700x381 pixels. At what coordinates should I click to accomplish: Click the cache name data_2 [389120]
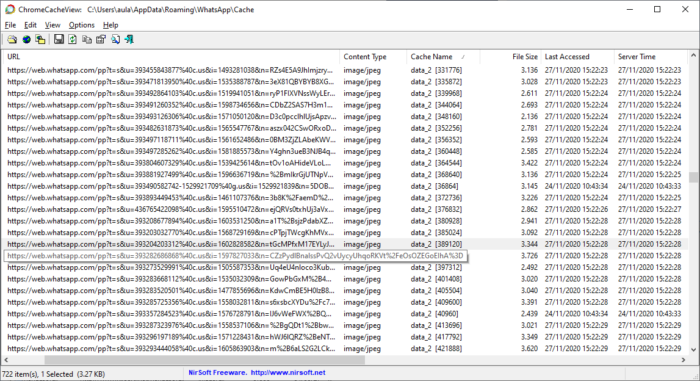point(436,244)
